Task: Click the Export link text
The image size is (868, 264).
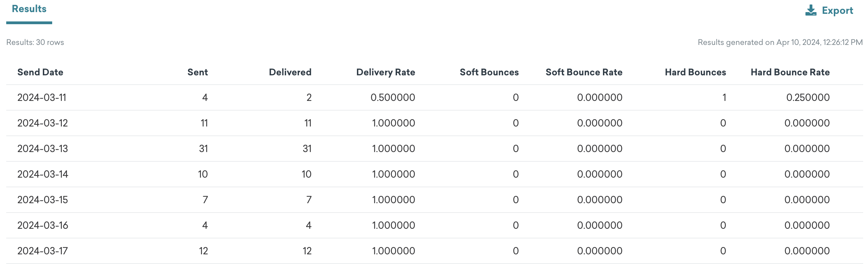Action: 837,10
